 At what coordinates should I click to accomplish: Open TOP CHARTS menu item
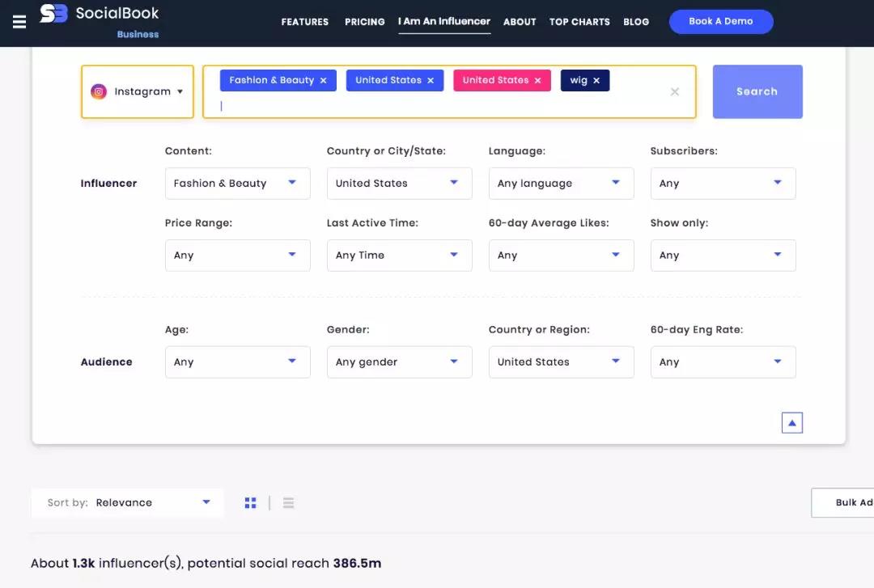pos(579,22)
